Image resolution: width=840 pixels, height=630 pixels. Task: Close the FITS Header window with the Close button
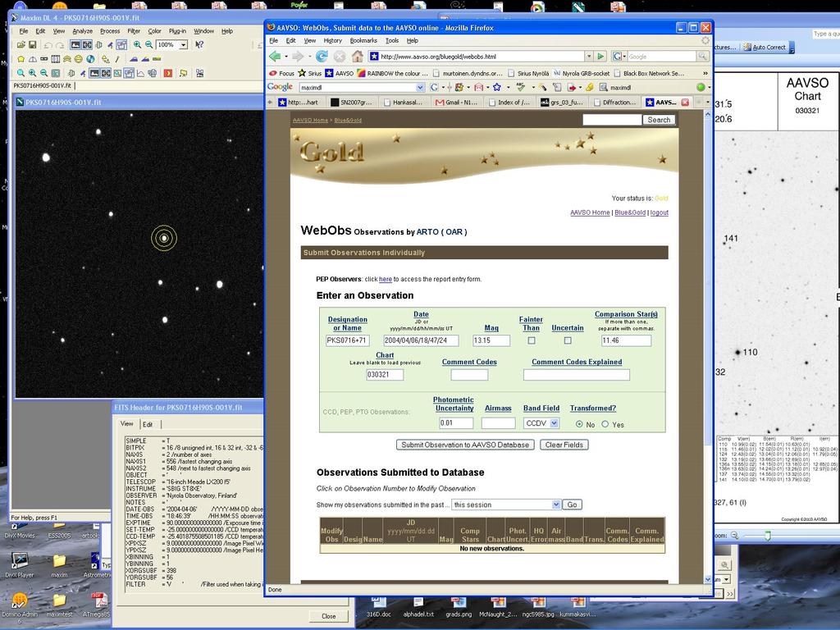point(328,616)
